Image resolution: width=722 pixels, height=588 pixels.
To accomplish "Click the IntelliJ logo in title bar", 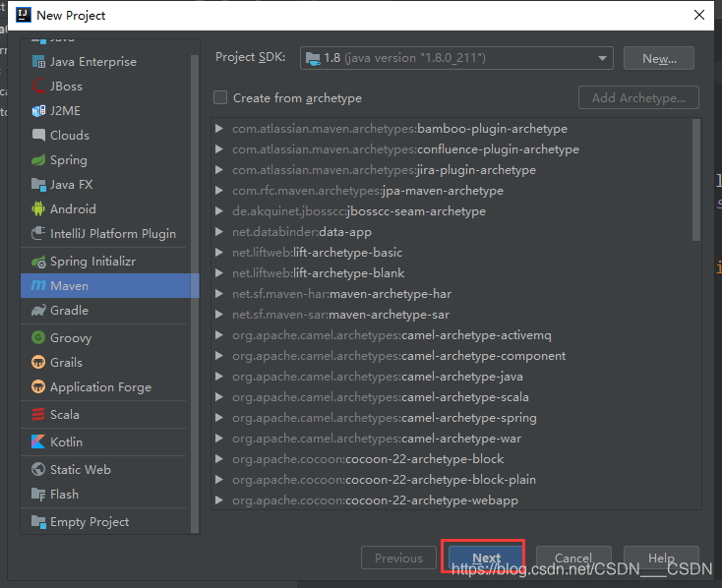I will (23, 15).
